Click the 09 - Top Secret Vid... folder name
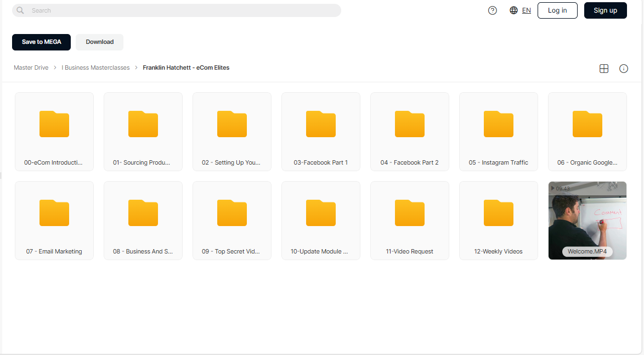This screenshot has width=644, height=355. 231,251
